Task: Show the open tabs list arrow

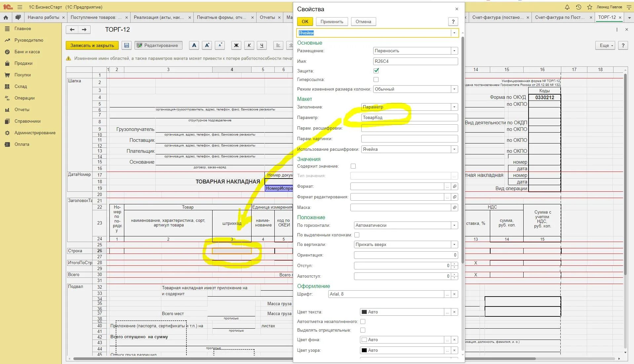Action: click(x=629, y=18)
